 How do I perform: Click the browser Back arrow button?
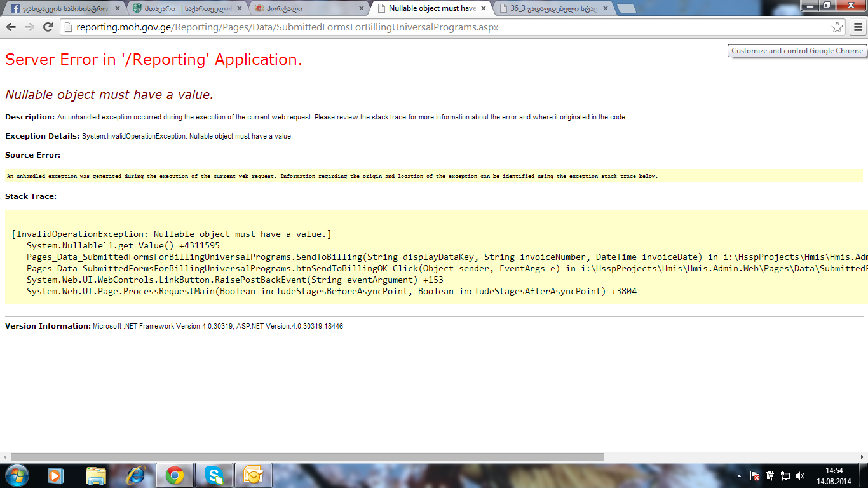[11, 27]
